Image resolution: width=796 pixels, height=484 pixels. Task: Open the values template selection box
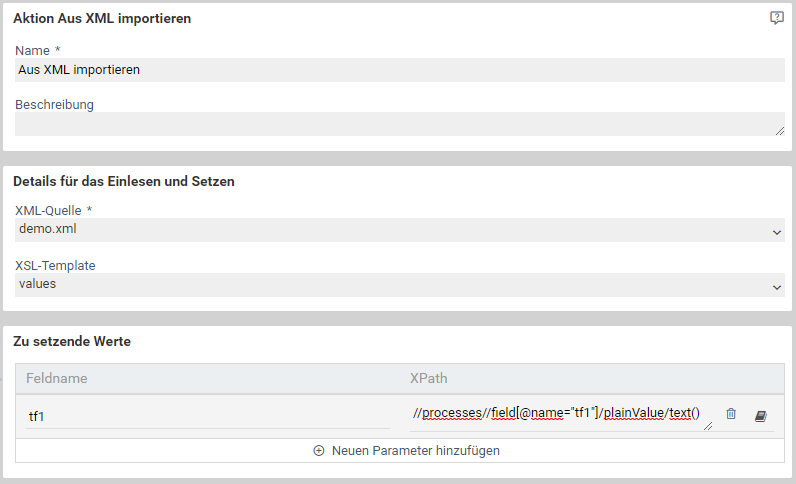pos(400,285)
